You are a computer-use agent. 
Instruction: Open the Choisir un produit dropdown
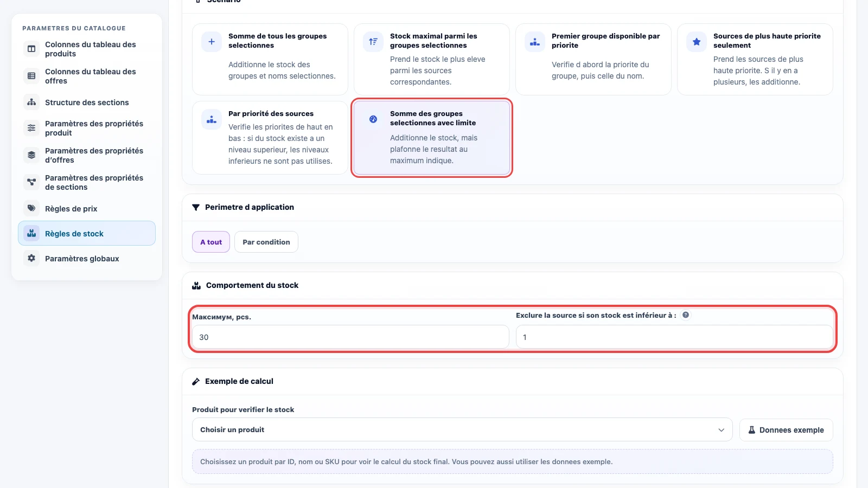coord(462,429)
